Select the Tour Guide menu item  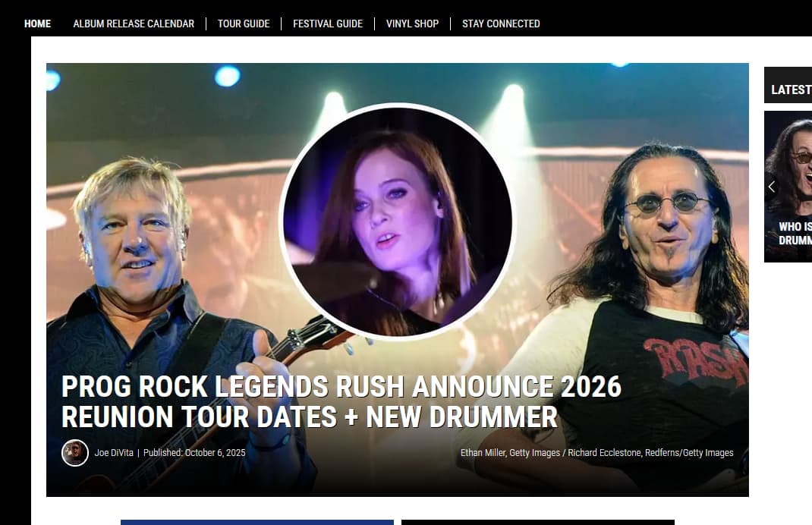click(x=244, y=24)
